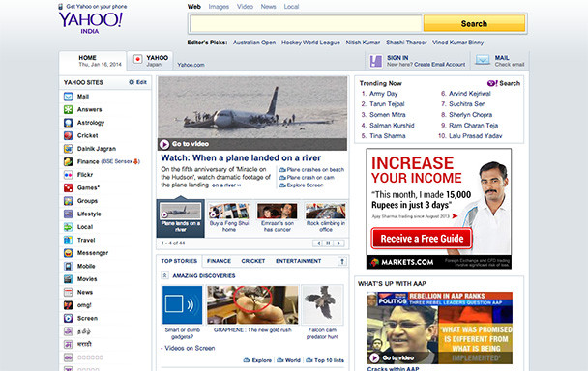Open the Games site icon

[x=68, y=187]
